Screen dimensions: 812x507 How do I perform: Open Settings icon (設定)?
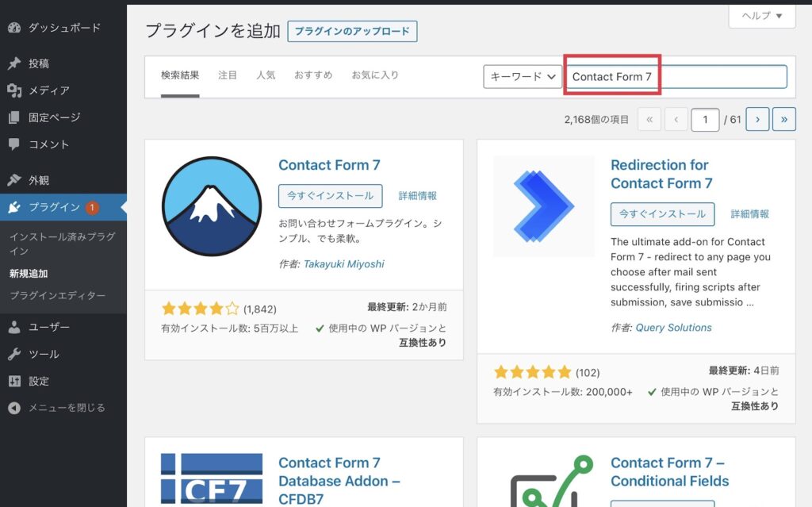coord(14,381)
